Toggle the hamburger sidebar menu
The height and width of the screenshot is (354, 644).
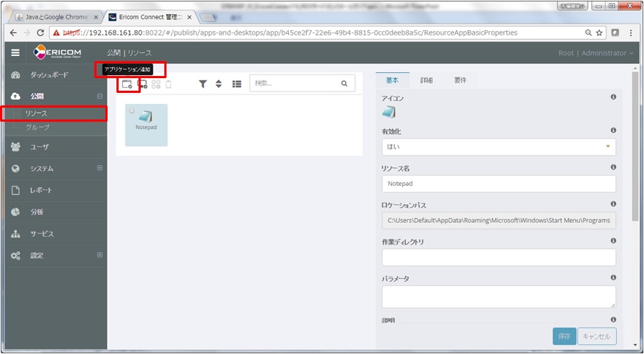15,52
